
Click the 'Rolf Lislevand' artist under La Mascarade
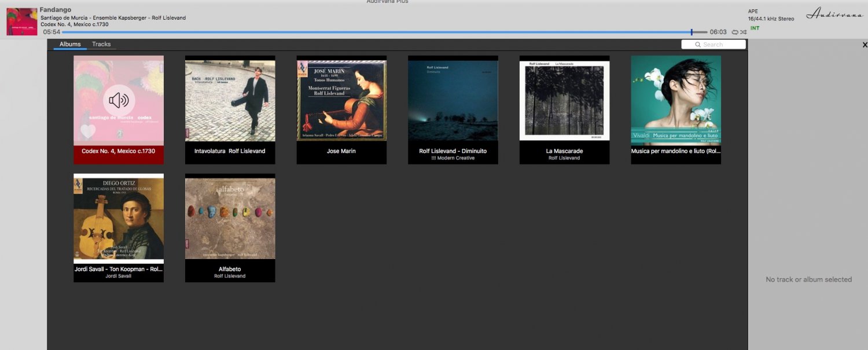(x=565, y=158)
